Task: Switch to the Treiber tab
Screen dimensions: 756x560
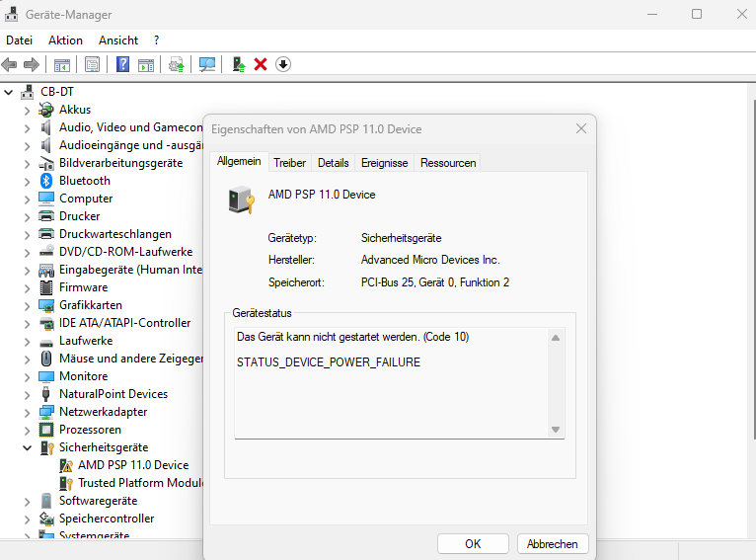Action: click(x=290, y=163)
